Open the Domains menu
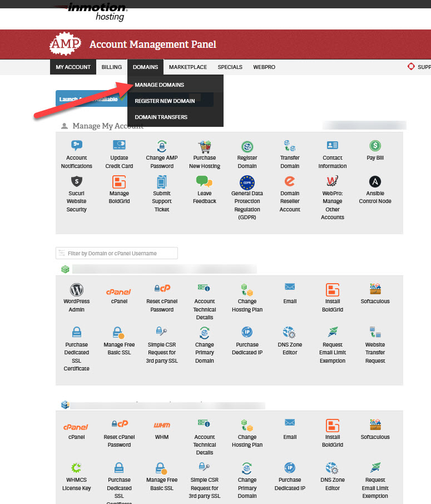Viewport: 431px width, 504px height. coord(145,67)
